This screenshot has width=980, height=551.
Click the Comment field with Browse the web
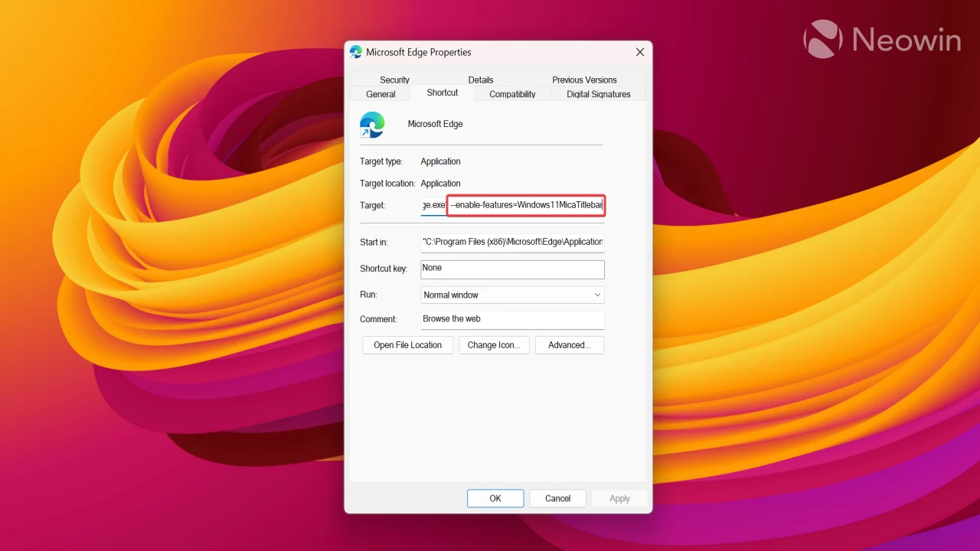point(512,319)
